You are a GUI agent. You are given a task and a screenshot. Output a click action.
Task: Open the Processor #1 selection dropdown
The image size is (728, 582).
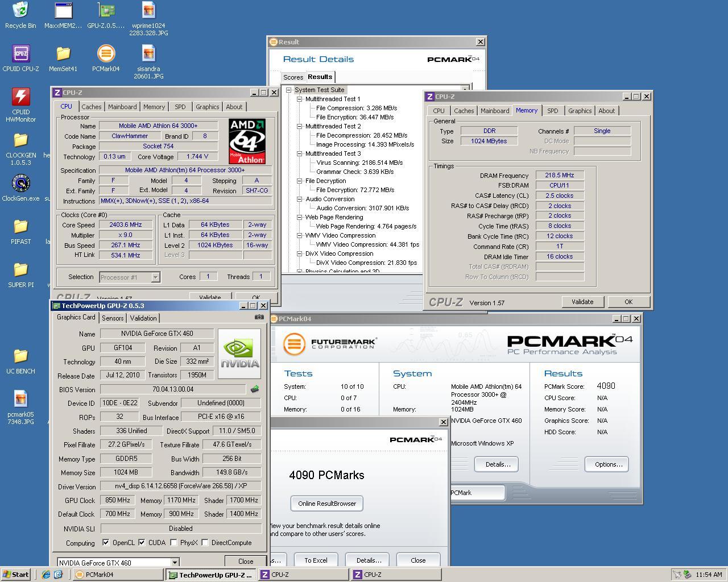(x=130, y=277)
